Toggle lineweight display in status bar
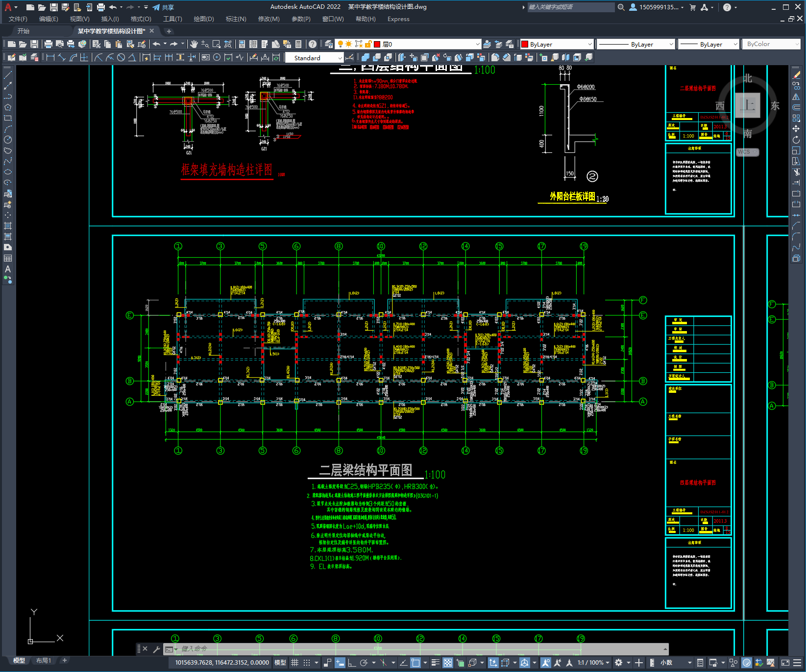Image resolution: width=806 pixels, height=672 pixels. click(x=436, y=662)
